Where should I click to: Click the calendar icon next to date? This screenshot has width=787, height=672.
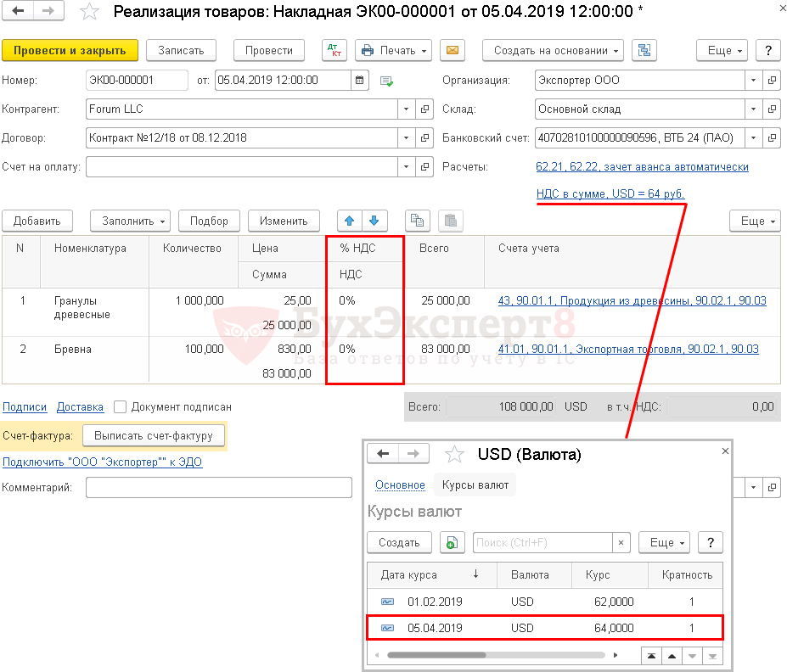361,81
